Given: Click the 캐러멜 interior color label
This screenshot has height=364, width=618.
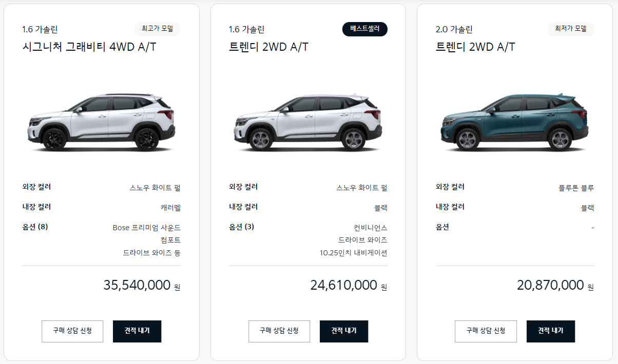Looking at the screenshot, I should click(169, 207).
